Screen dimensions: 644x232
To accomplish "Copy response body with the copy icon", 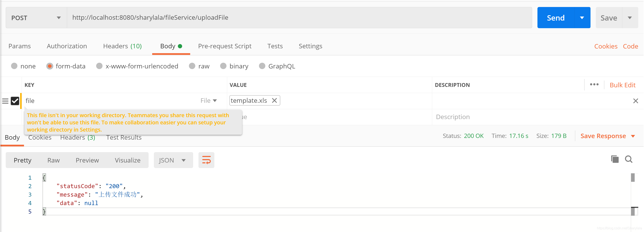I will point(614,159).
